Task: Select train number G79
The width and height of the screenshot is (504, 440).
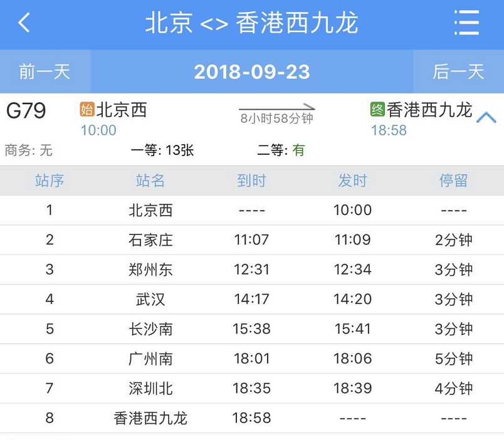Action: coord(26,111)
